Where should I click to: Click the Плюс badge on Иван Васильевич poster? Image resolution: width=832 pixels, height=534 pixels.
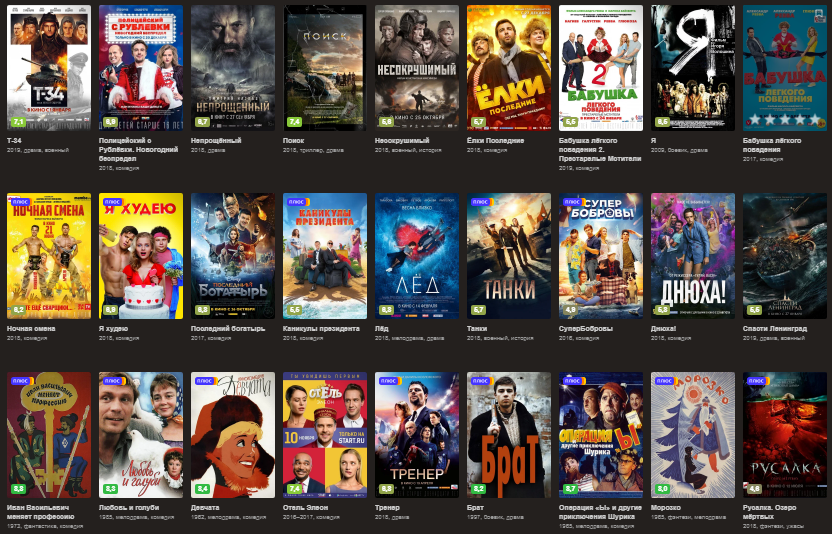tap(21, 381)
